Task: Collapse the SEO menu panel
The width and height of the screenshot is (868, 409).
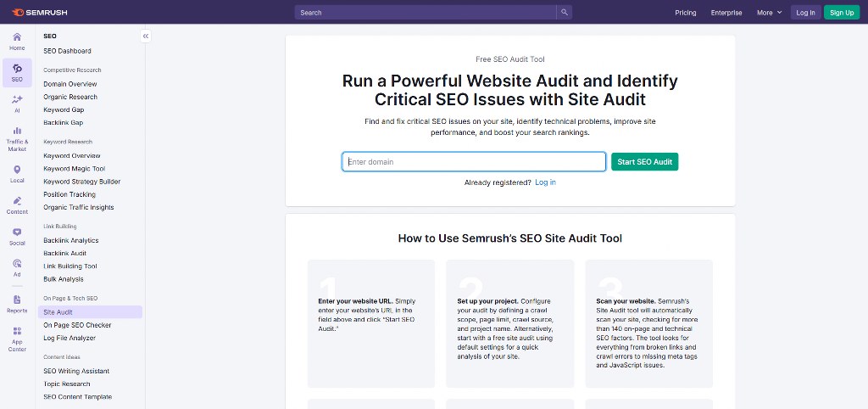Action: coord(146,36)
